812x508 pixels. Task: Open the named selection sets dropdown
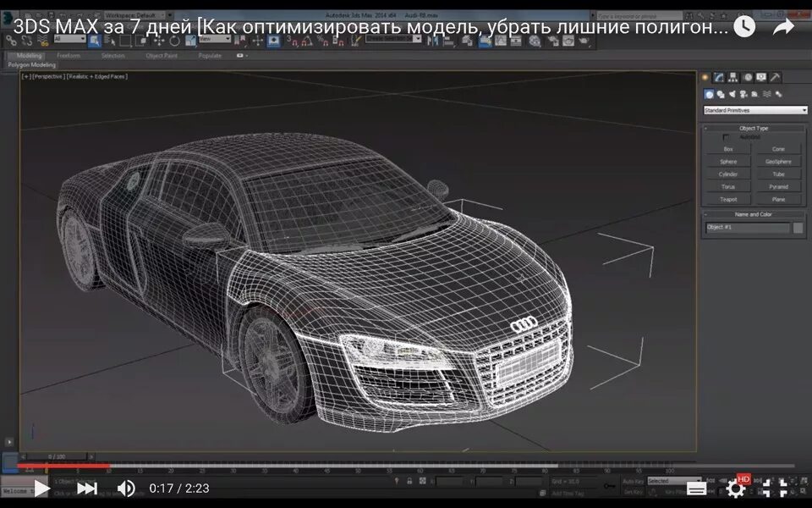393,39
